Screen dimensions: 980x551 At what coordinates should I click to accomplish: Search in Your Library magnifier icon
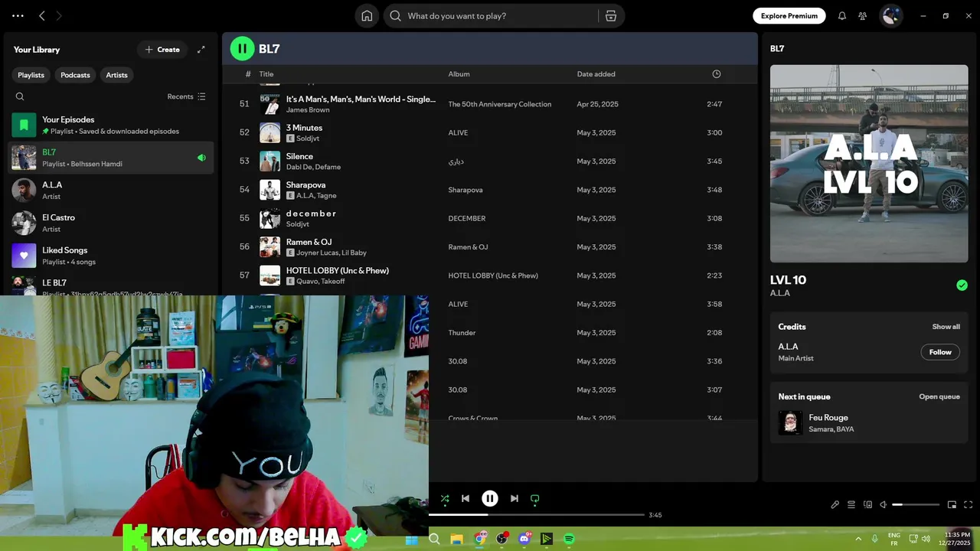click(x=20, y=96)
